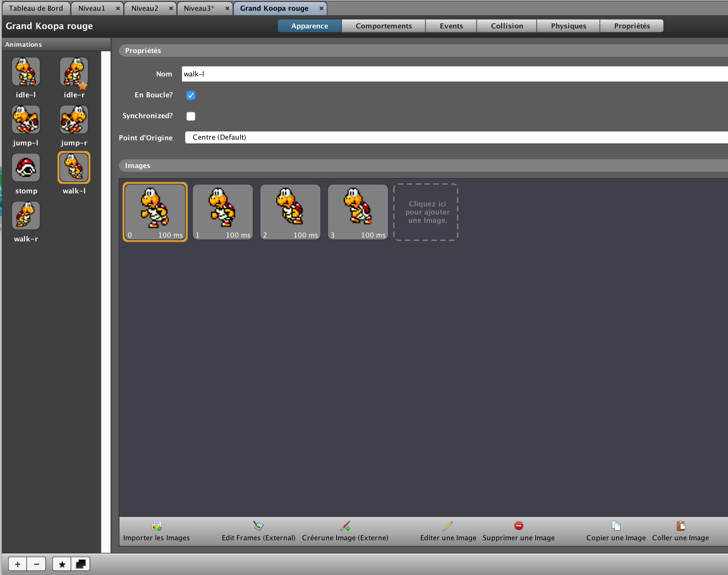Click the 100 ms duration on frame 0
This screenshot has width=728, height=575.
[170, 235]
